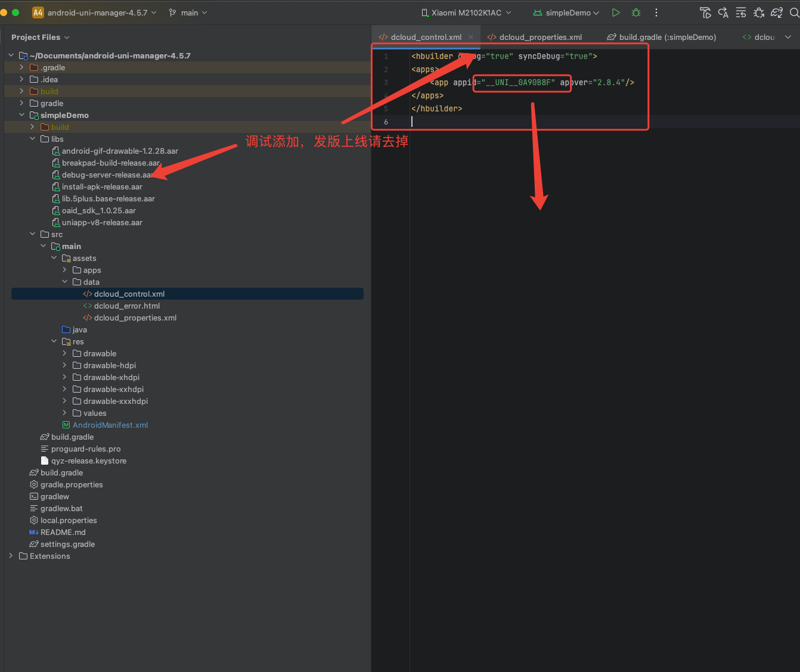Switch to the dcloud_properties.xml tab

click(534, 37)
